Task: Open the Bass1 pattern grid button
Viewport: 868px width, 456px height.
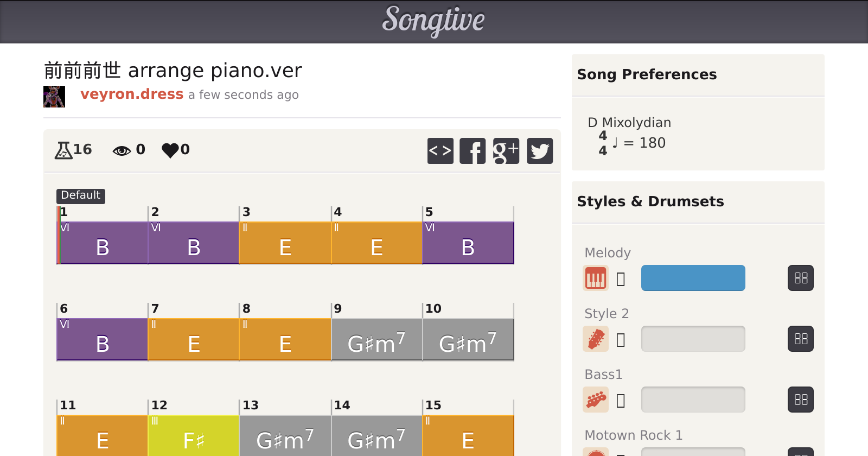Action: pyautogui.click(x=800, y=400)
